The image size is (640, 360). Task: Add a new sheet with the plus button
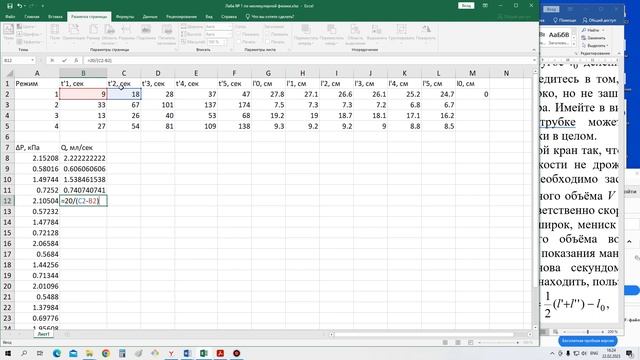(67, 334)
